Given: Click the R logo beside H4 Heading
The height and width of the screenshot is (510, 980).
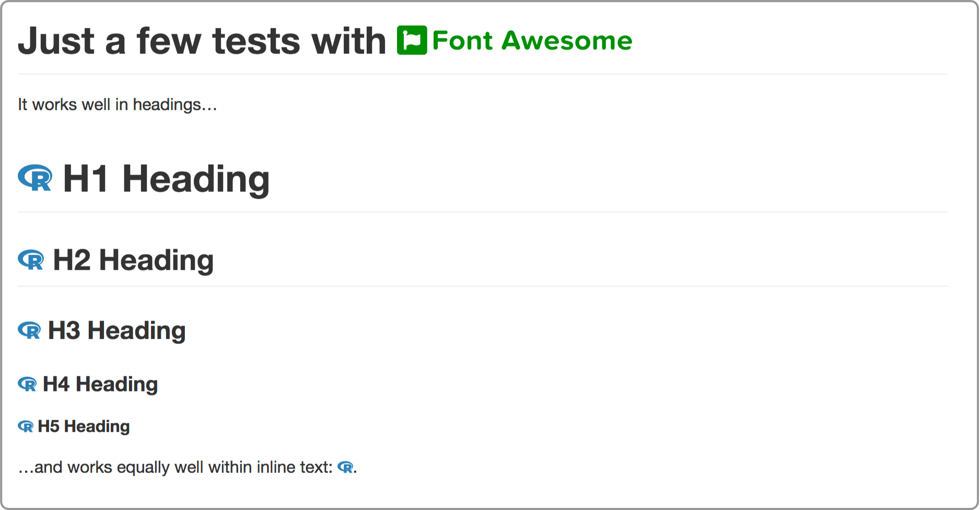Looking at the screenshot, I should click(x=27, y=384).
